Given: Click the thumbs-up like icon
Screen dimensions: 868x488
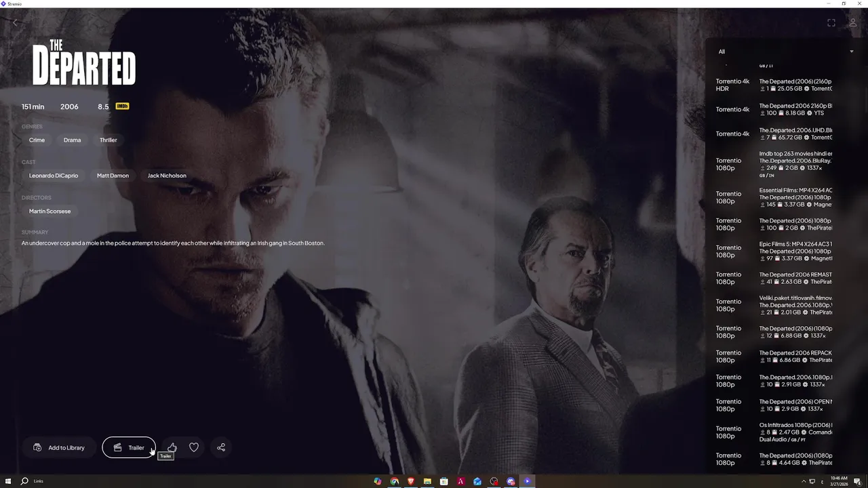Looking at the screenshot, I should click(x=172, y=447).
